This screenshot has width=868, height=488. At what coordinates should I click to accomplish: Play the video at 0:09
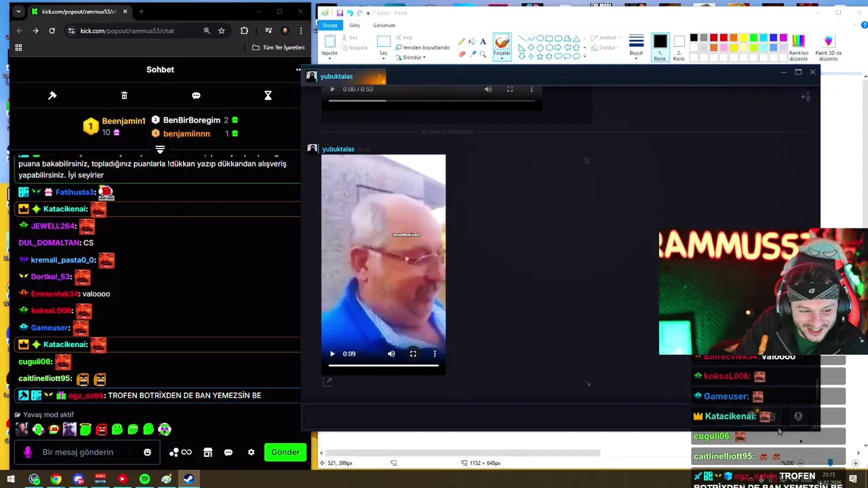click(x=332, y=354)
